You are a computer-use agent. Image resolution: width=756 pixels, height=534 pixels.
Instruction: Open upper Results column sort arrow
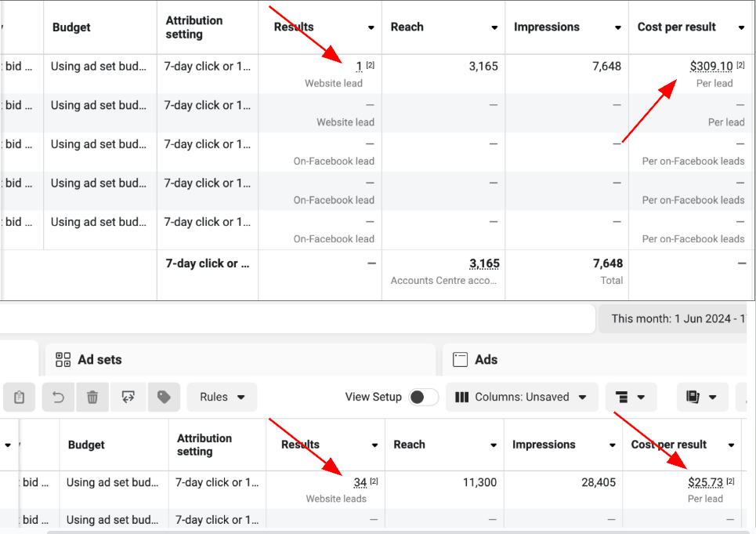(x=371, y=28)
